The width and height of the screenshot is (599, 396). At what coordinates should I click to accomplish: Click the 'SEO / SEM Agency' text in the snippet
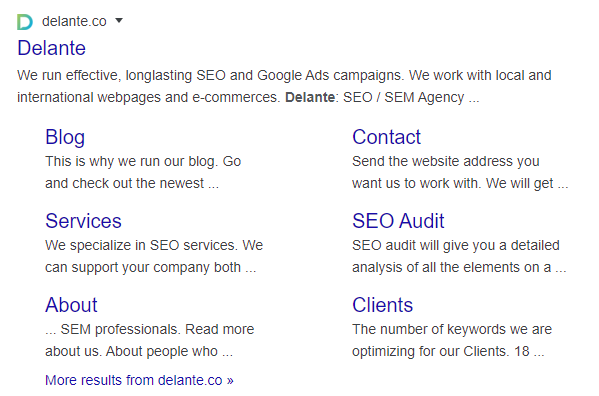(x=403, y=97)
